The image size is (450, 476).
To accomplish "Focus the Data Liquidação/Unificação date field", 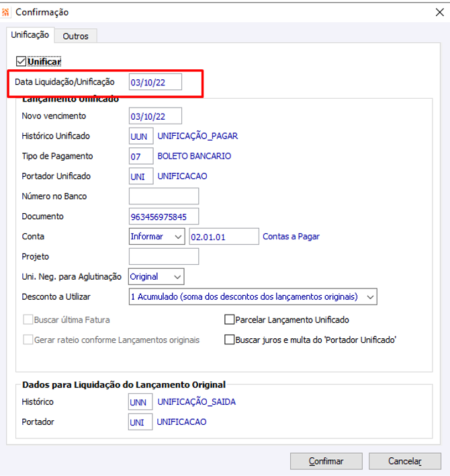I will (x=155, y=82).
